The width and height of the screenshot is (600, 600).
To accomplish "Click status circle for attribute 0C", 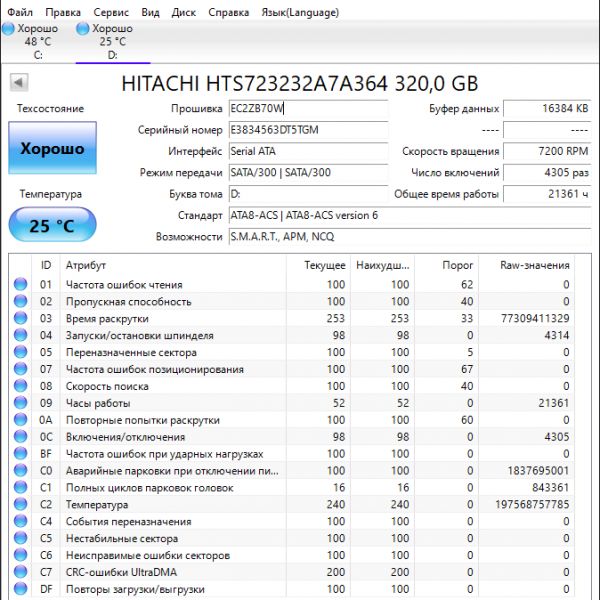I will [x=20, y=437].
